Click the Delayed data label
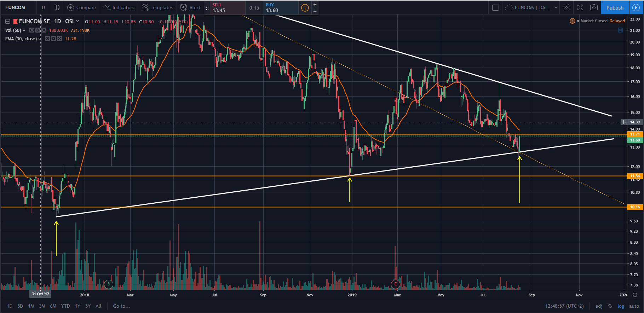This screenshot has height=313, width=644. (617, 21)
